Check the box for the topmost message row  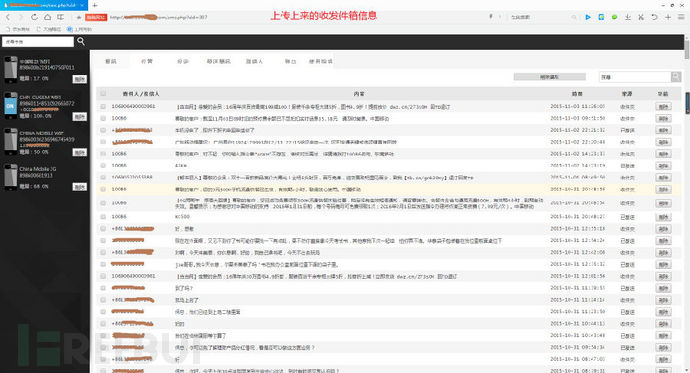(x=103, y=106)
